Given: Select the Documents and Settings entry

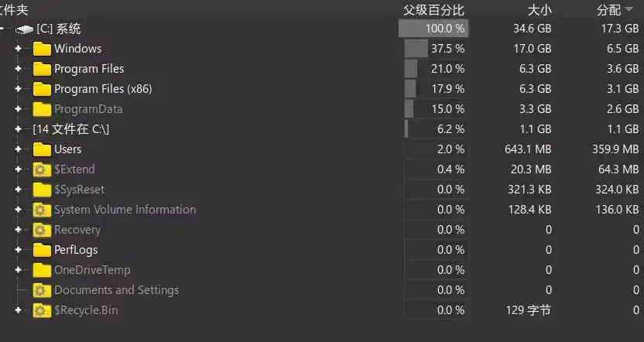Looking at the screenshot, I should click(116, 290).
